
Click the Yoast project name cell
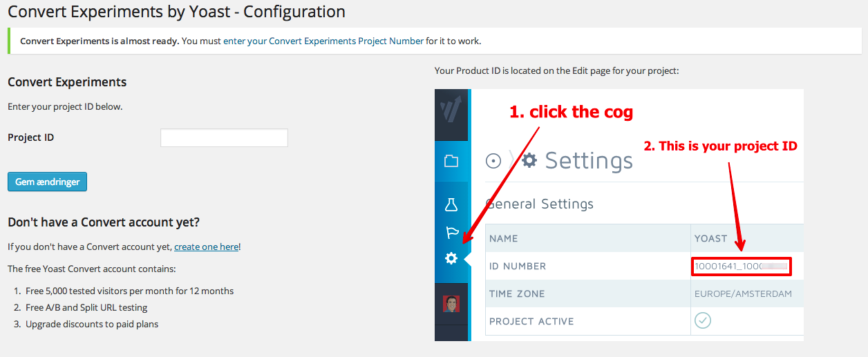tap(711, 238)
